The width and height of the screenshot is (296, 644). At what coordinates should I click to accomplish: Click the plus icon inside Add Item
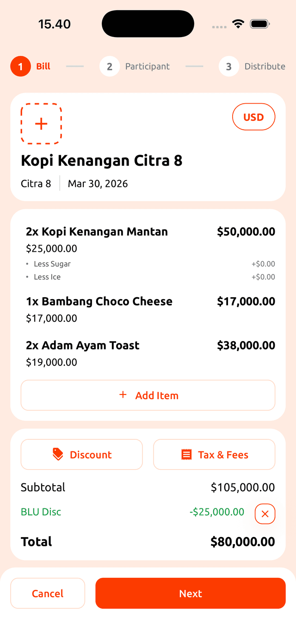[123, 395]
